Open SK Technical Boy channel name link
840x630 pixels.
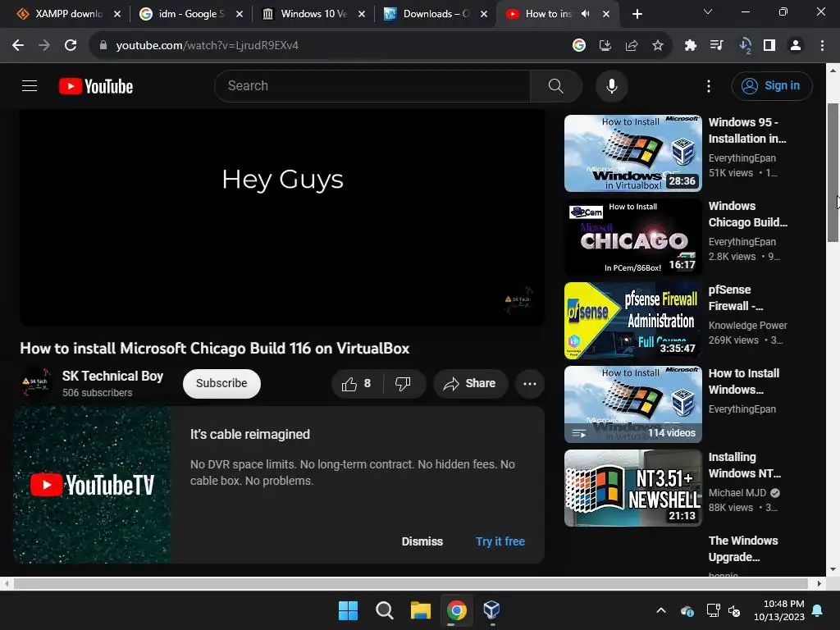tap(112, 376)
